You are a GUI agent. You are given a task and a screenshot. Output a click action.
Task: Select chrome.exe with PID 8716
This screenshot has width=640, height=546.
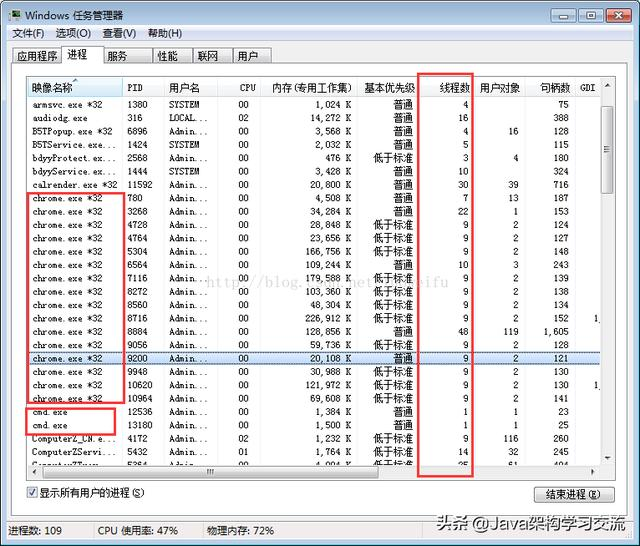click(314, 318)
